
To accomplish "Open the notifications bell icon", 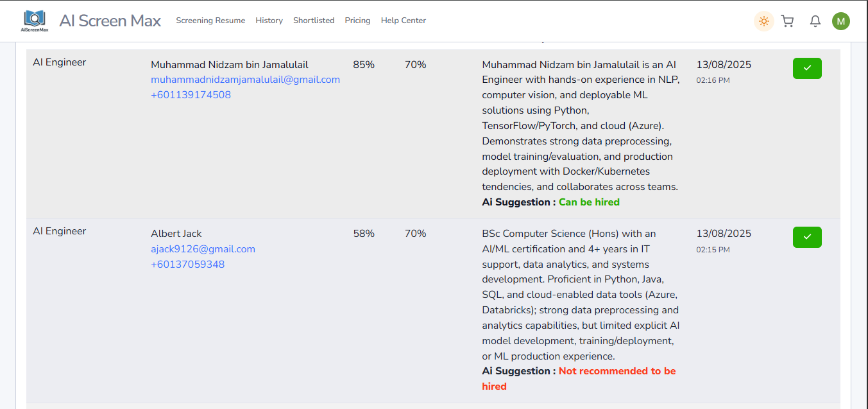I will pos(815,21).
